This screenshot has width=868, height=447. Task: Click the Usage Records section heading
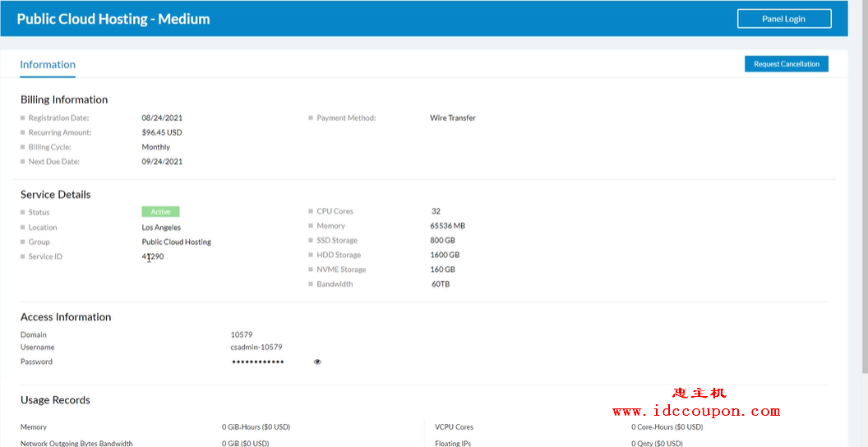(55, 400)
